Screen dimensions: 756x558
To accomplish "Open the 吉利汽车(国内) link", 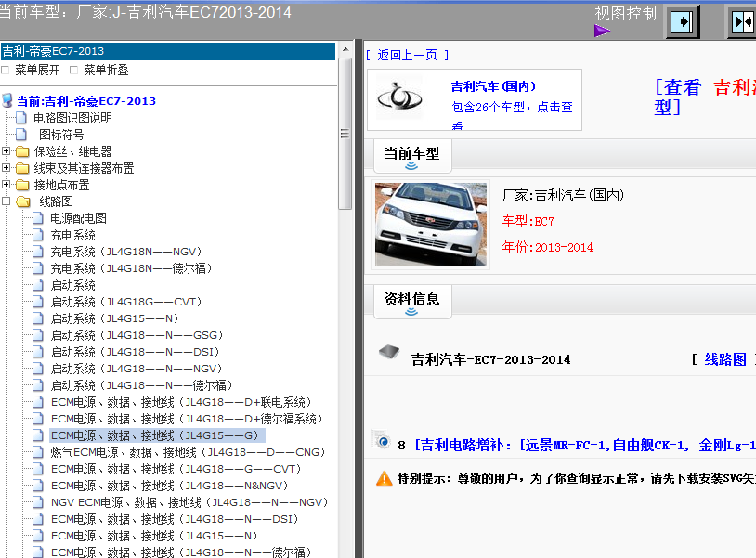I will pyautogui.click(x=493, y=86).
